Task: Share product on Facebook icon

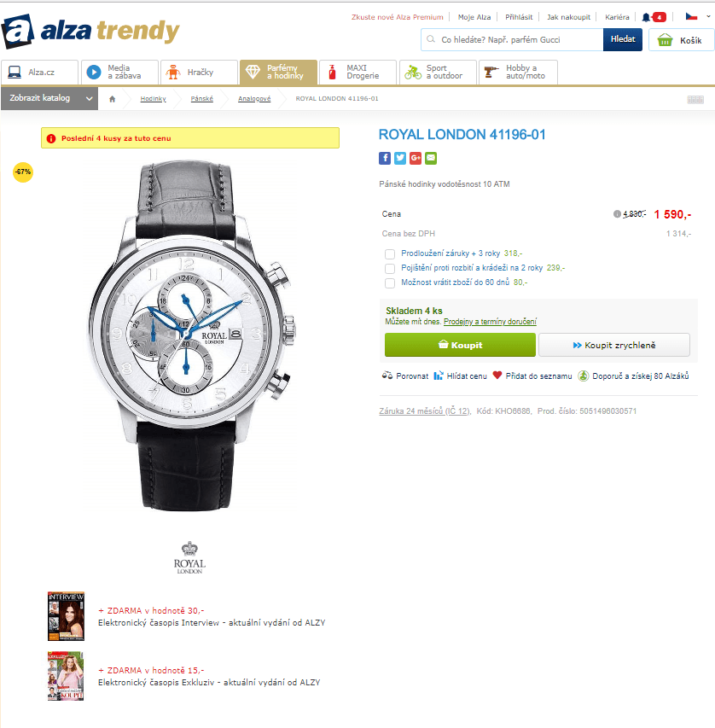Action: tap(385, 159)
